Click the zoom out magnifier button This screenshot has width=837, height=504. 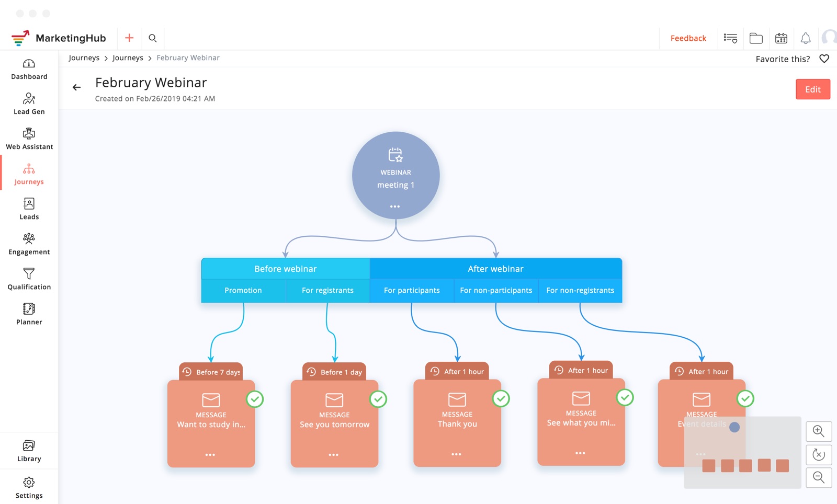(x=819, y=477)
